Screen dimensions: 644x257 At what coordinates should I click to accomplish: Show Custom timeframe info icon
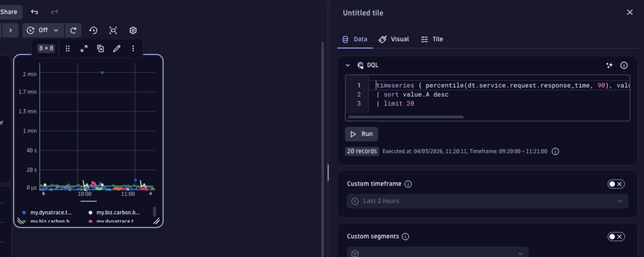(408, 184)
